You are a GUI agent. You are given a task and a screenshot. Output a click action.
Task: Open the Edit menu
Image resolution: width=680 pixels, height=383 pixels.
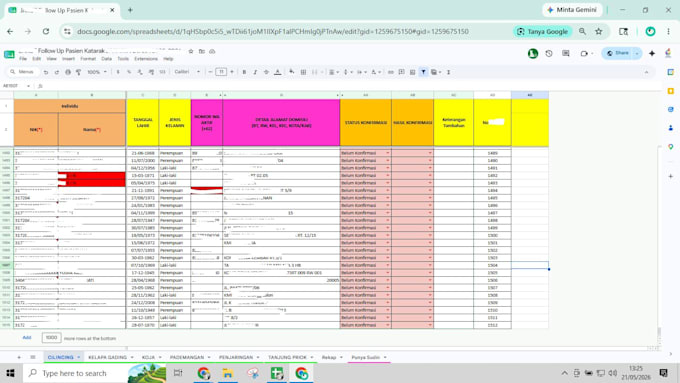coord(36,59)
